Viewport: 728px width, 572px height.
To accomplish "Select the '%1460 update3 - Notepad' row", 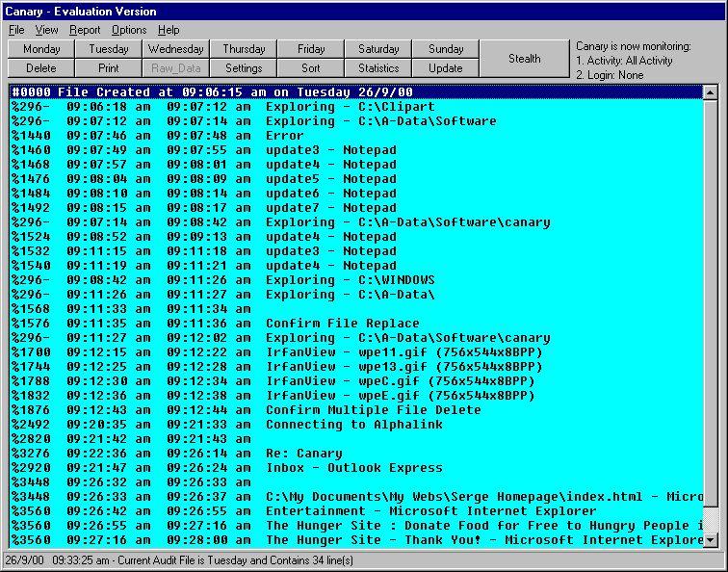I will click(356, 150).
